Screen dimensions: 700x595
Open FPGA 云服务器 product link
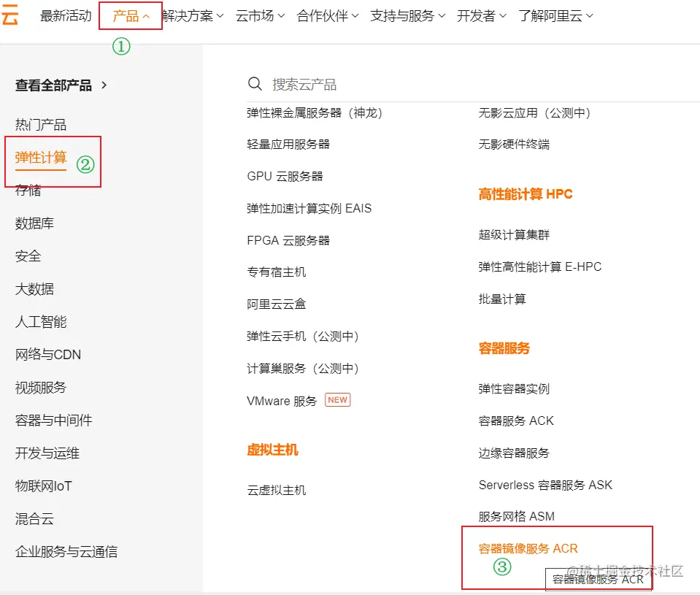tap(288, 241)
